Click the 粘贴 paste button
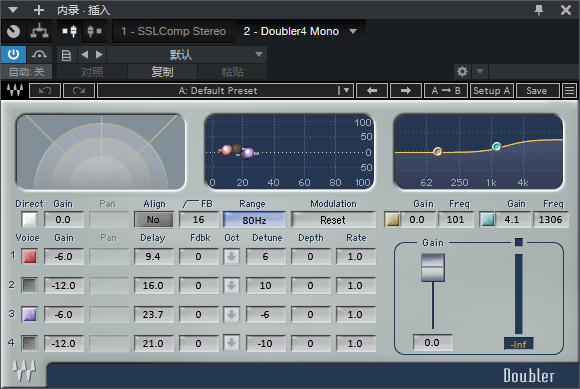 click(232, 72)
